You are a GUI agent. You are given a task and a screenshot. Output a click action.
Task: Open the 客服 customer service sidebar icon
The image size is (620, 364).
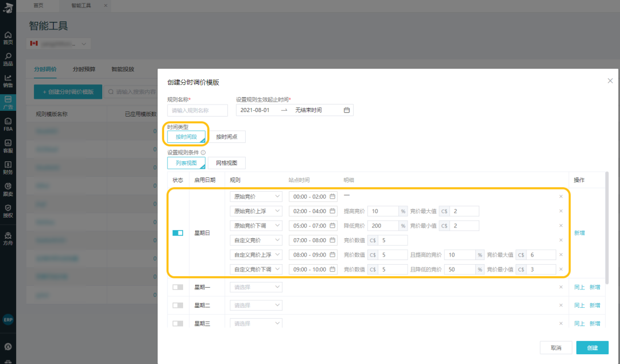coord(8,146)
